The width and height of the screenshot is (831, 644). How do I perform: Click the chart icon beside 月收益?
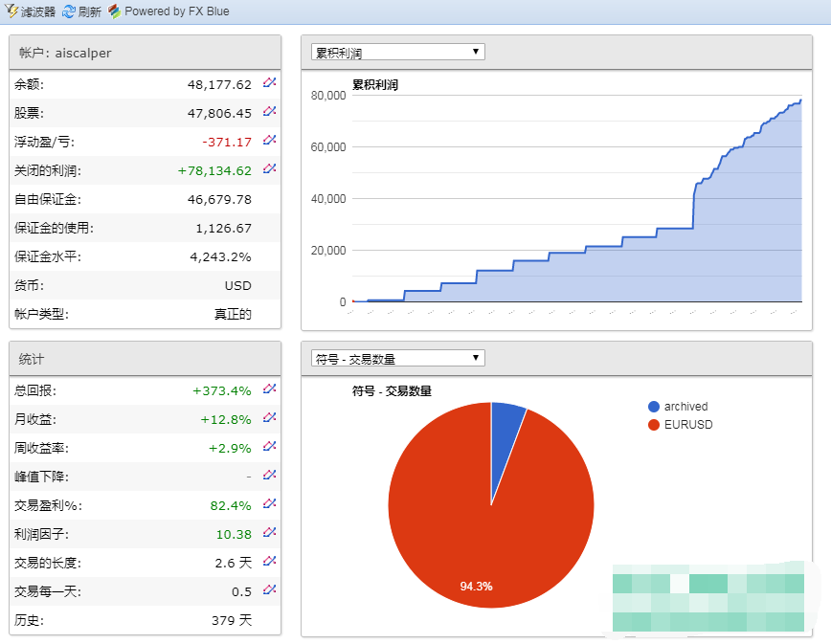tap(270, 418)
